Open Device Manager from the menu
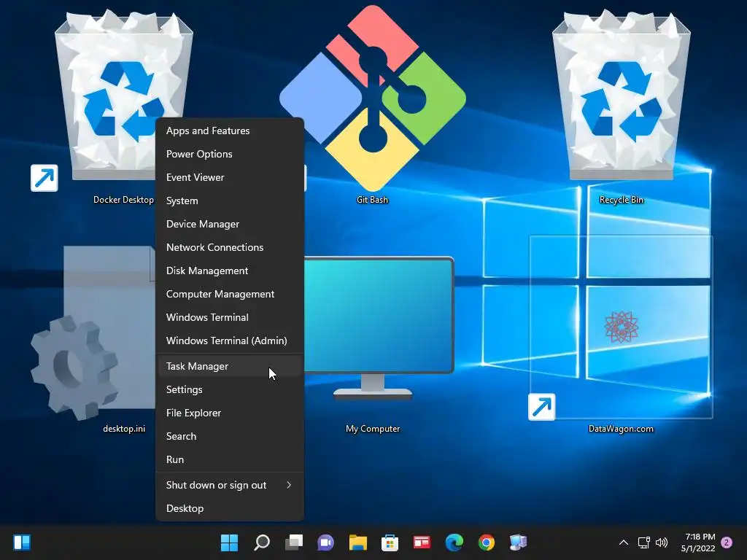The height and width of the screenshot is (560, 747). point(230,224)
